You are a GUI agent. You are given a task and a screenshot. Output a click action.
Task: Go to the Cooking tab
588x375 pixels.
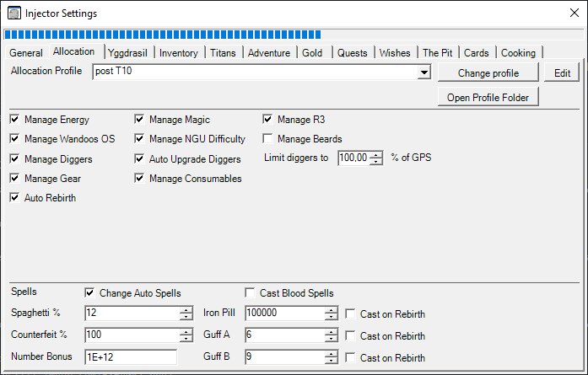518,53
